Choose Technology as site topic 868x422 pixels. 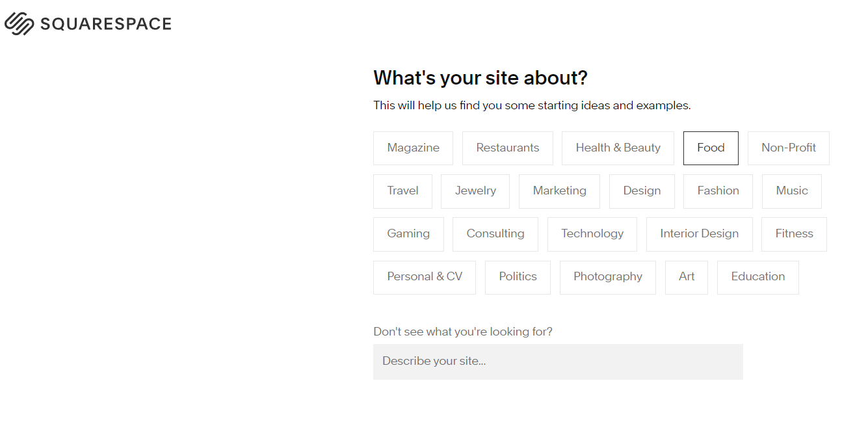point(592,234)
